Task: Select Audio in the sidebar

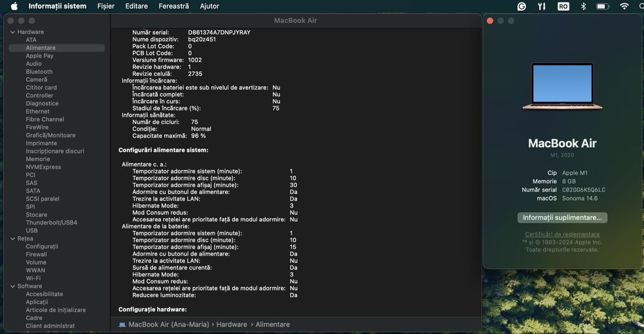Action: point(33,64)
